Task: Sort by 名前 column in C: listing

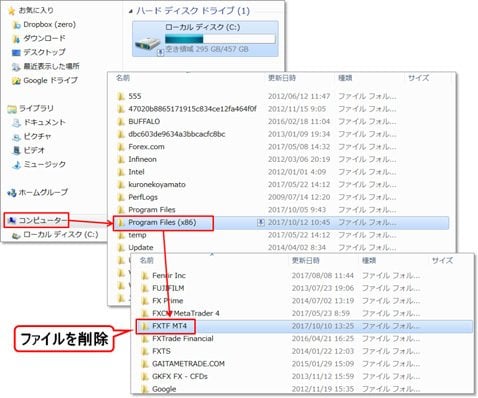Action: point(123,78)
